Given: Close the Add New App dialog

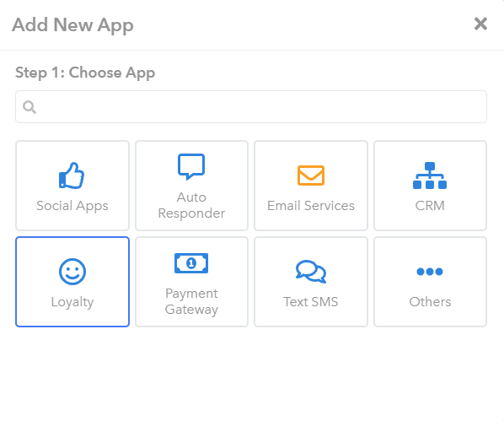Looking at the screenshot, I should click(480, 24).
